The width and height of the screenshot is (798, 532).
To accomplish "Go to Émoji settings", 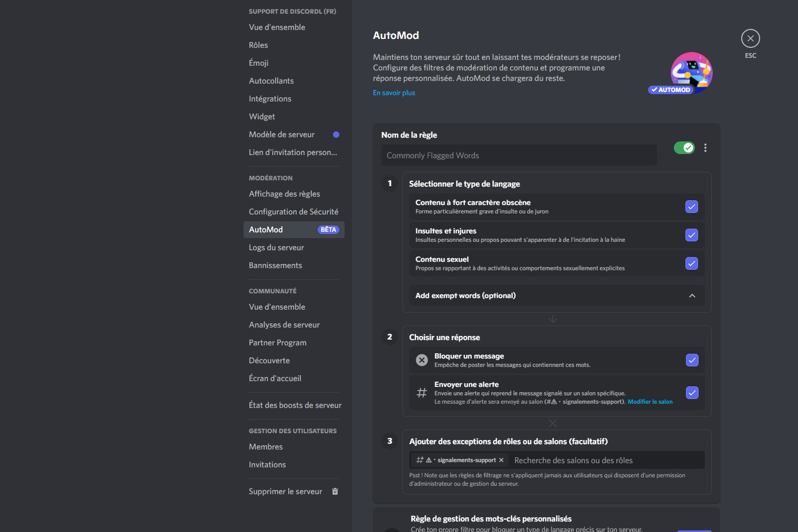I will click(294, 63).
